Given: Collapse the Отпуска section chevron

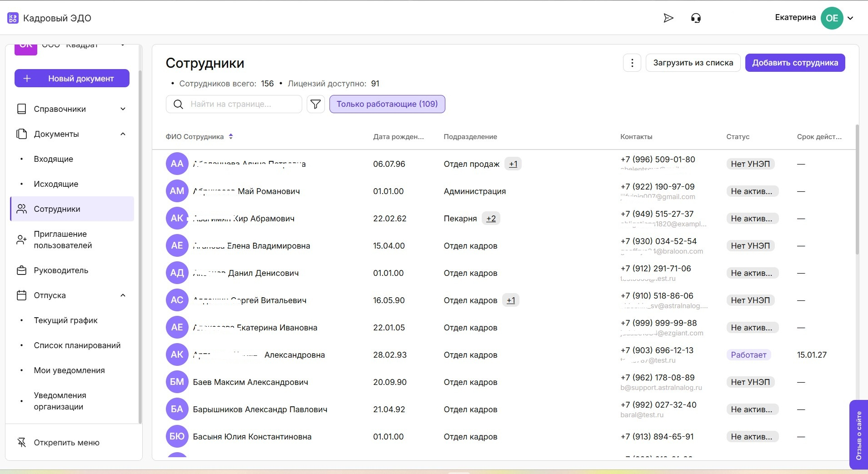Looking at the screenshot, I should (x=123, y=295).
